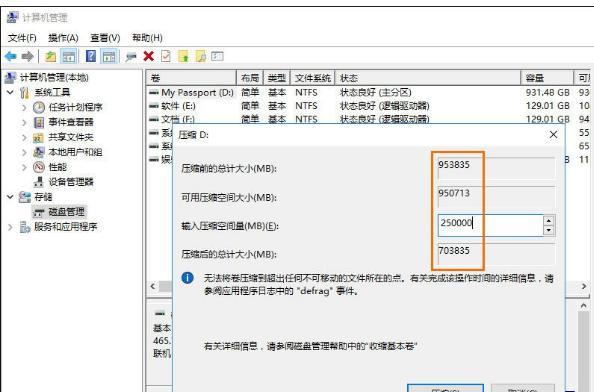The image size is (594, 392).
Task: Click the 输入压缩空间量 field showing 250000
Action: [x=491, y=225]
